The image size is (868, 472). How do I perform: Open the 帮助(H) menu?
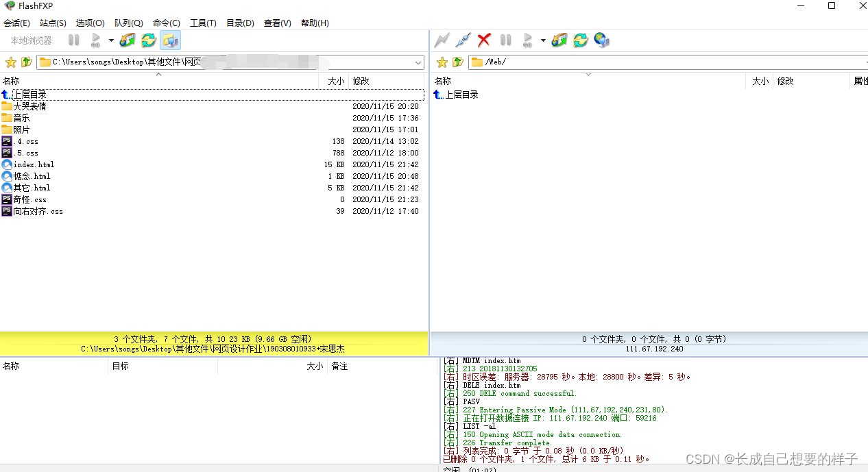(315, 23)
